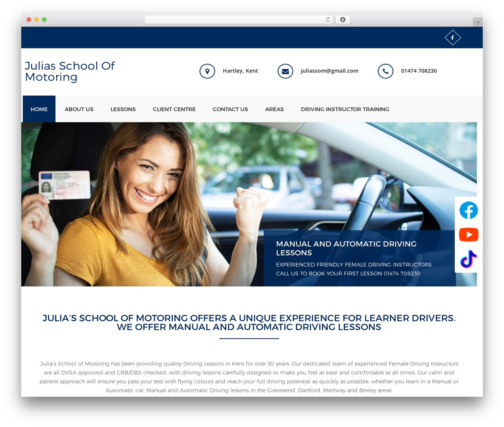Click the Manual and Automatic Driving Lessons heading
The height and width of the screenshot is (427, 504).
346,248
